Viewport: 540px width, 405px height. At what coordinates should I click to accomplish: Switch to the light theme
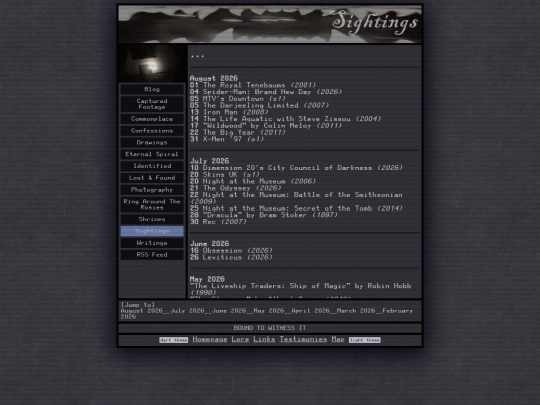tap(364, 340)
